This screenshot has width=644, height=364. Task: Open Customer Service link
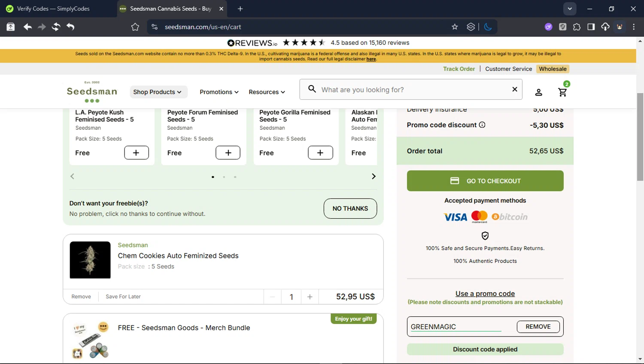(x=508, y=69)
